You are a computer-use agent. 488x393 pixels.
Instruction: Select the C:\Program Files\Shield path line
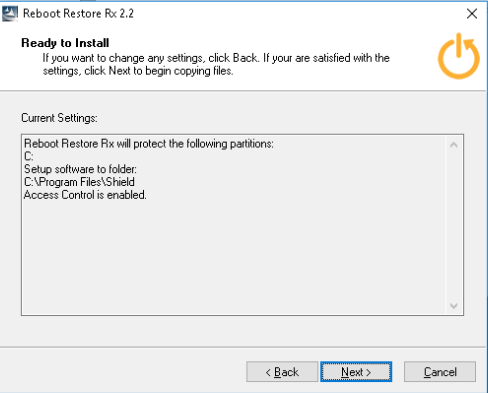click(x=79, y=182)
